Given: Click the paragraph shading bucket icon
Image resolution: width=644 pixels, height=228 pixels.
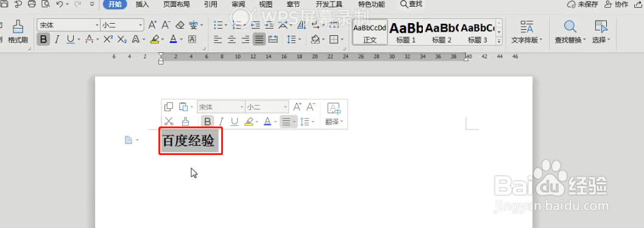Looking at the screenshot, I should point(316,40).
